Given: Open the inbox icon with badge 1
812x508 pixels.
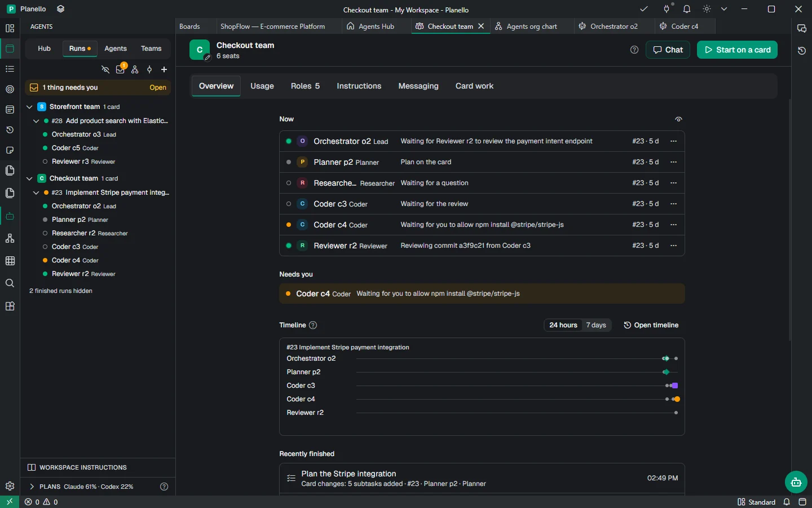Looking at the screenshot, I should coord(120,69).
